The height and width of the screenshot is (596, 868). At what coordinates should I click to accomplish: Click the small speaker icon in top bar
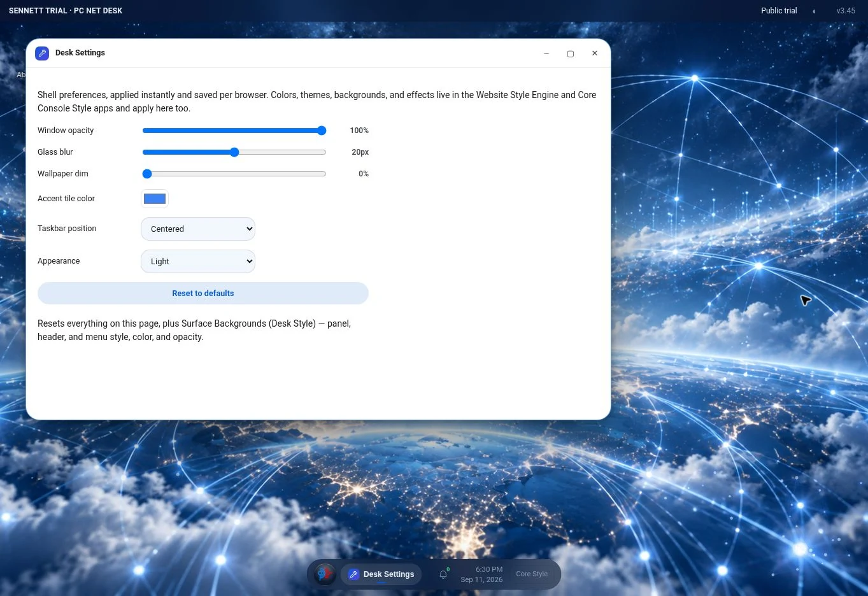814,11
